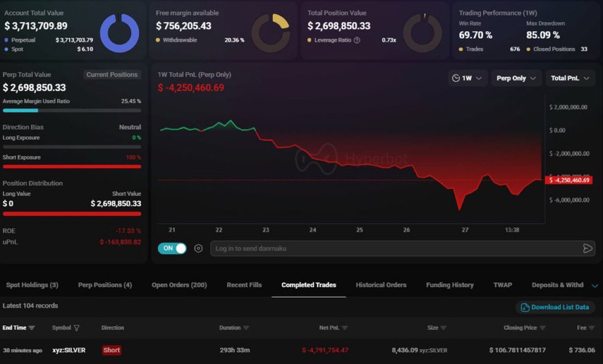Click size value 8,436.09 xyz:SILVER
Viewport: 603px width, 364px height.
click(420, 350)
